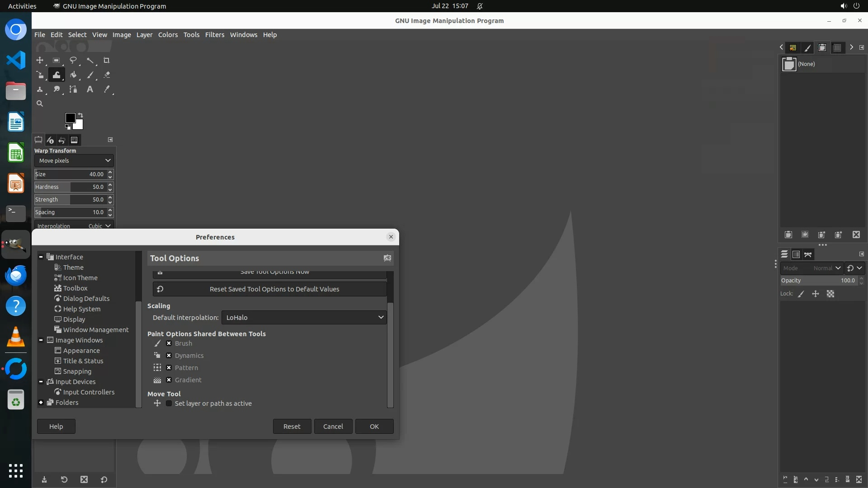Pick the Eraser tool

[107, 75]
